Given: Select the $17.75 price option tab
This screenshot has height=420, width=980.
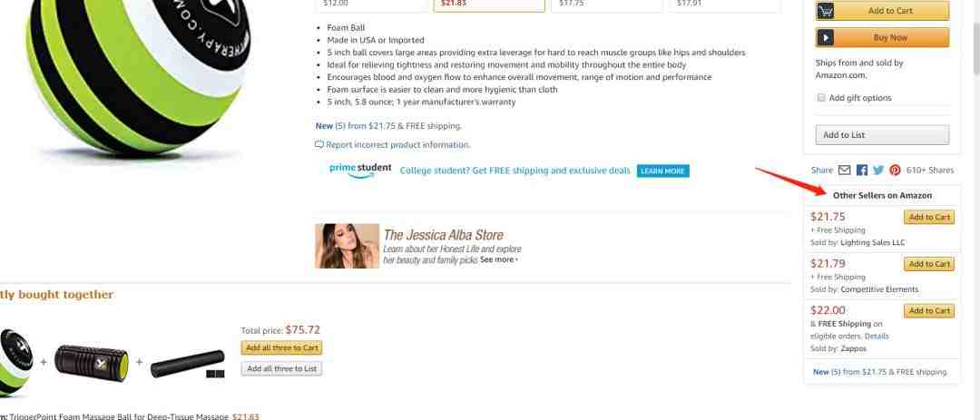Looking at the screenshot, I should tap(606, 5).
